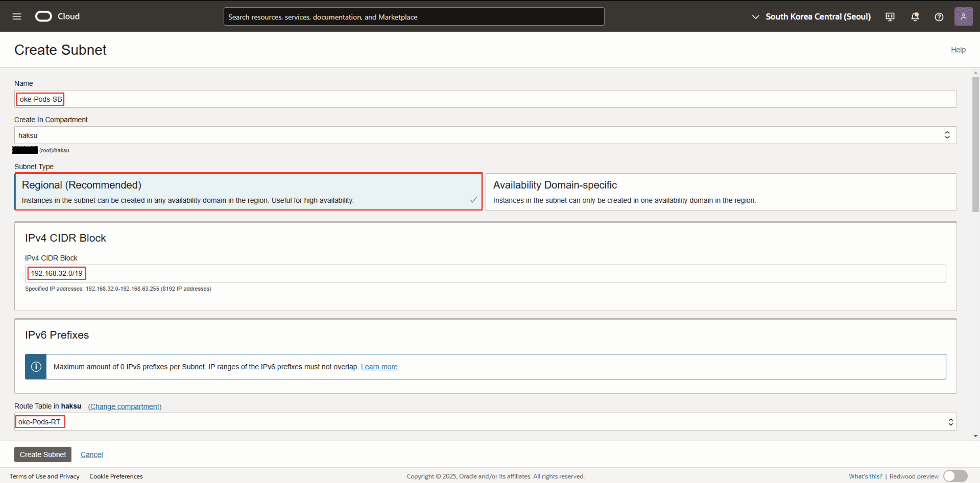Screen dimensions: 980x483
Task: Click the IPv4 CIDR Block input field
Action: (x=485, y=273)
